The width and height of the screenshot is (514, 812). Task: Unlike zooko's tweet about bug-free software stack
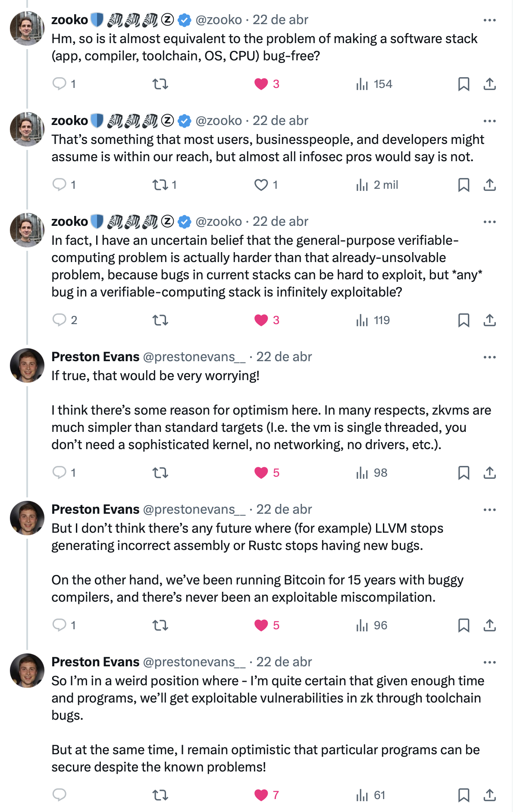coord(261,84)
